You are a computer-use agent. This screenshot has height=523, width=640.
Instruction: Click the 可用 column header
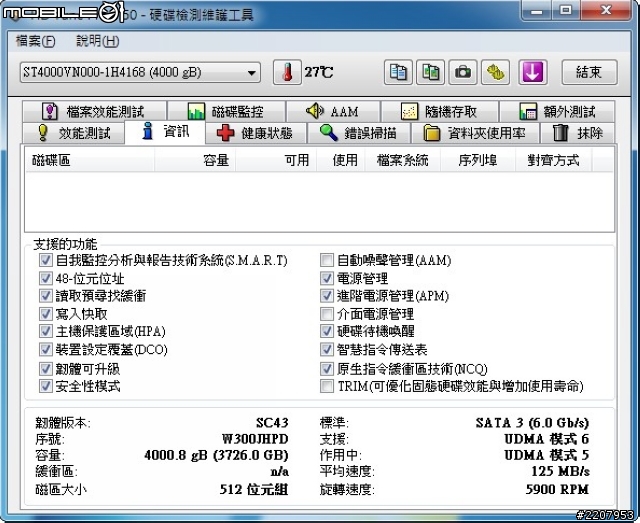[x=276, y=160]
